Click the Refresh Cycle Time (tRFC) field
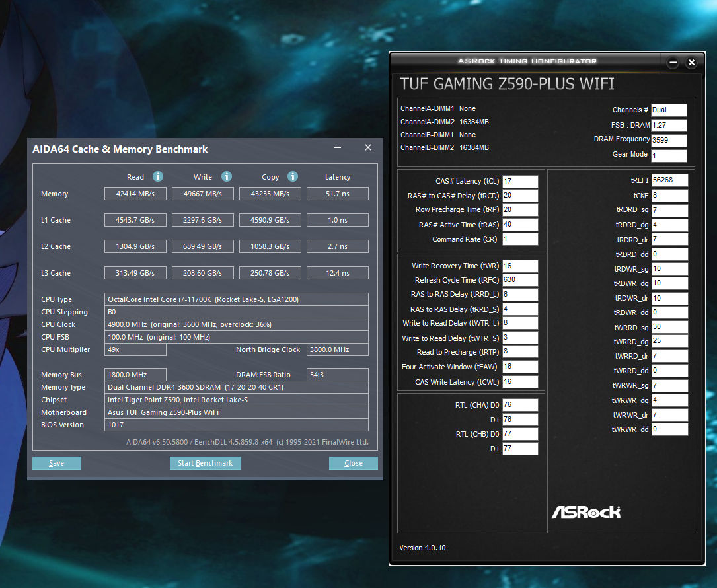The height and width of the screenshot is (588, 717). pyautogui.click(x=520, y=280)
